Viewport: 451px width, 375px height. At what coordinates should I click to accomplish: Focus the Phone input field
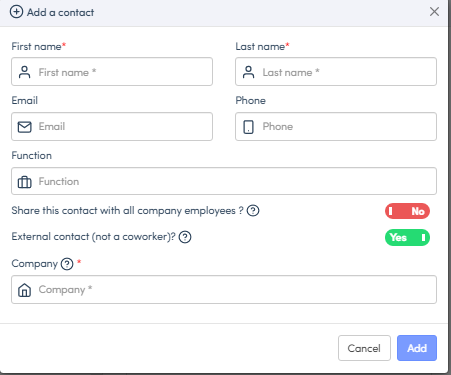pyautogui.click(x=336, y=127)
